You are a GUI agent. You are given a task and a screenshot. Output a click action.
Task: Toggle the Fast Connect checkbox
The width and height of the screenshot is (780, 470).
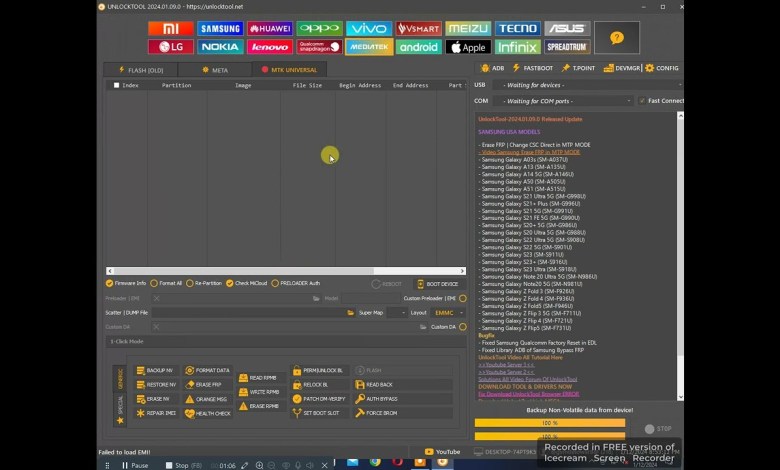tap(642, 100)
